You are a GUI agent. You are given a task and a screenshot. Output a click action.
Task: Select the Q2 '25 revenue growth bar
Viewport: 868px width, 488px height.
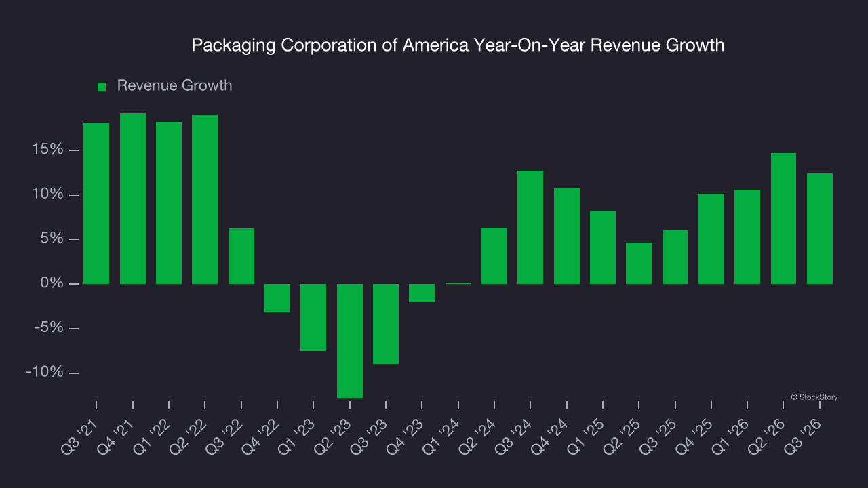639,263
